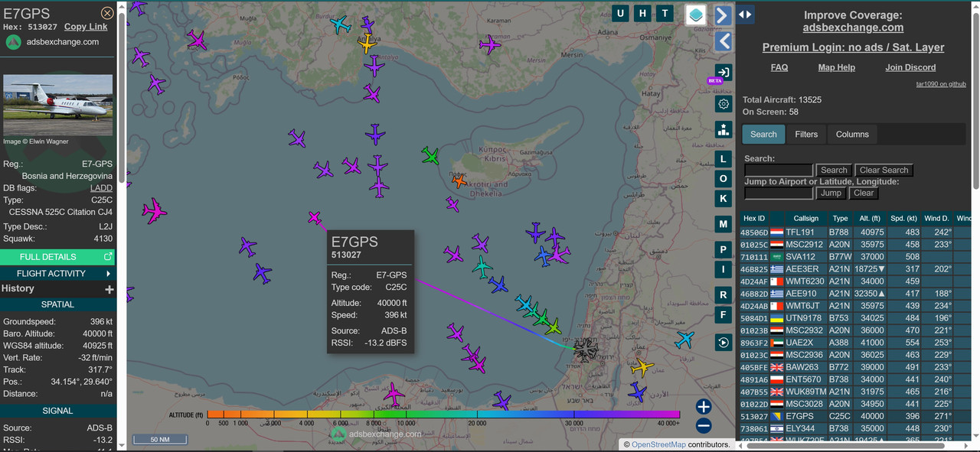
Task: Select the green aircraft west of Cyprus
Action: (431, 157)
